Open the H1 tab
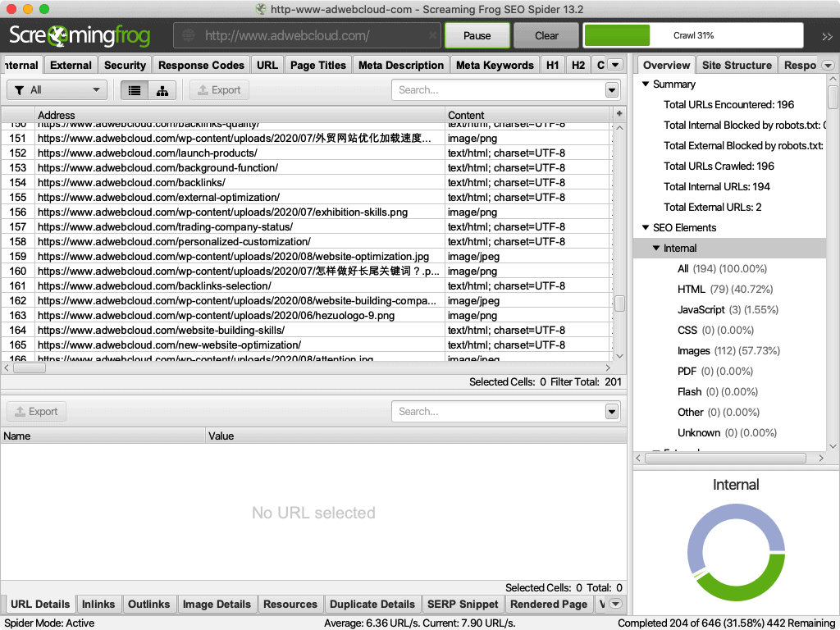The image size is (840, 630). (x=552, y=65)
